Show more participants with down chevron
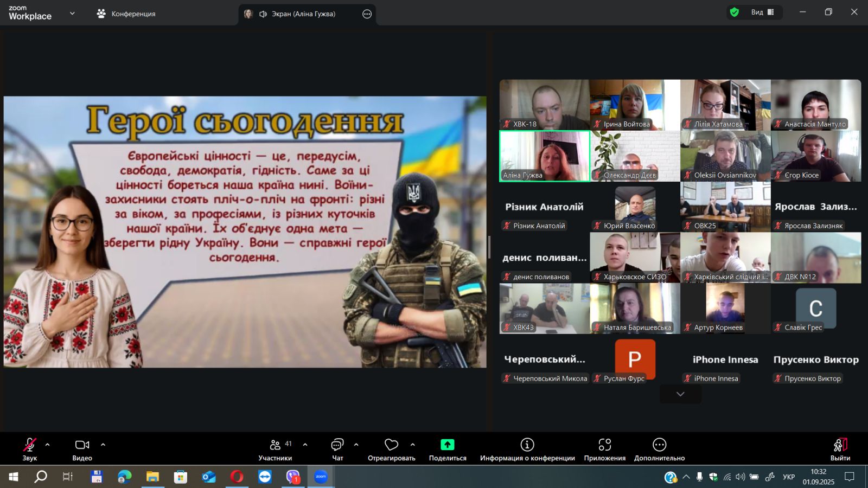 [x=680, y=394]
